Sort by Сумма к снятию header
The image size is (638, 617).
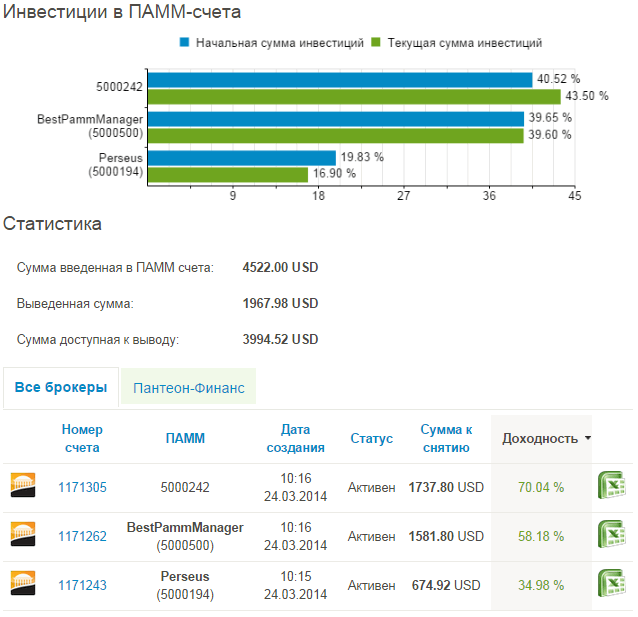pyautogui.click(x=446, y=438)
